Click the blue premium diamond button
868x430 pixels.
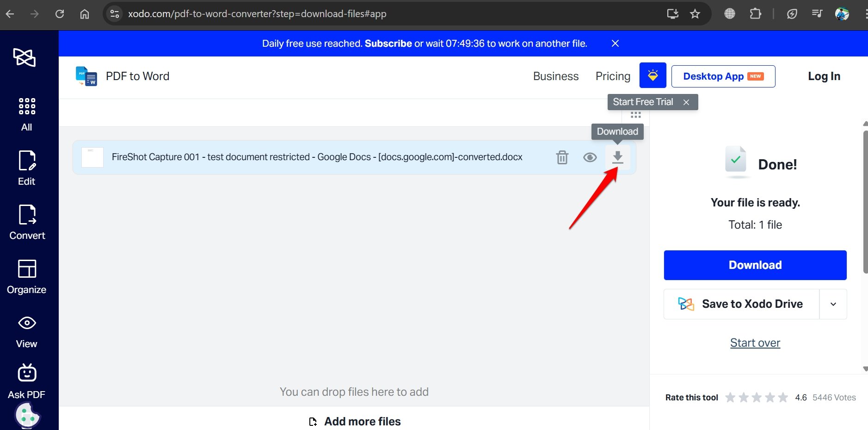[x=653, y=75]
